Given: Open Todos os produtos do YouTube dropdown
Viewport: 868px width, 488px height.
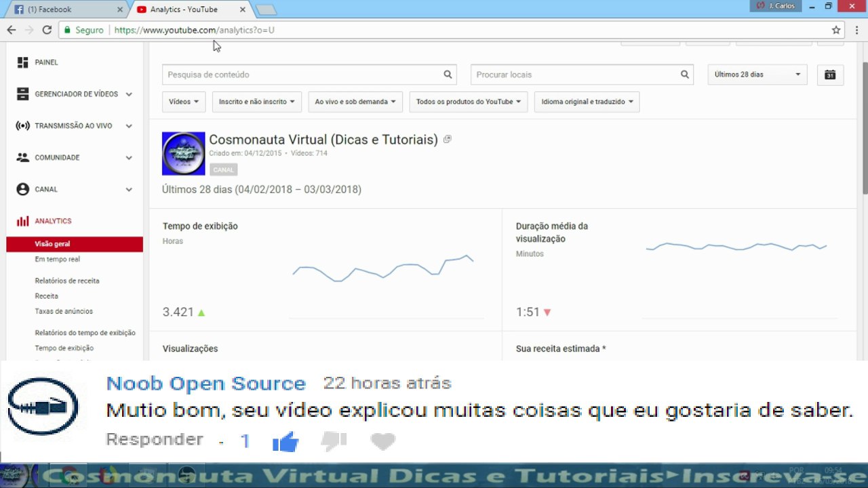Looking at the screenshot, I should click(x=469, y=102).
